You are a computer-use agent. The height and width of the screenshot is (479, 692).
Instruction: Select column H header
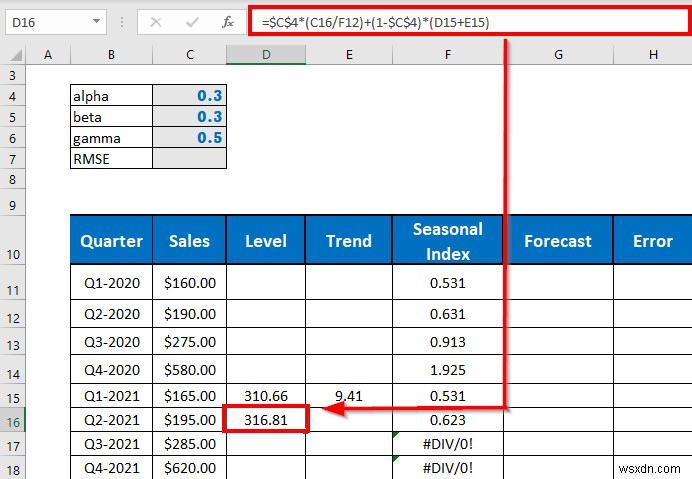click(x=653, y=55)
